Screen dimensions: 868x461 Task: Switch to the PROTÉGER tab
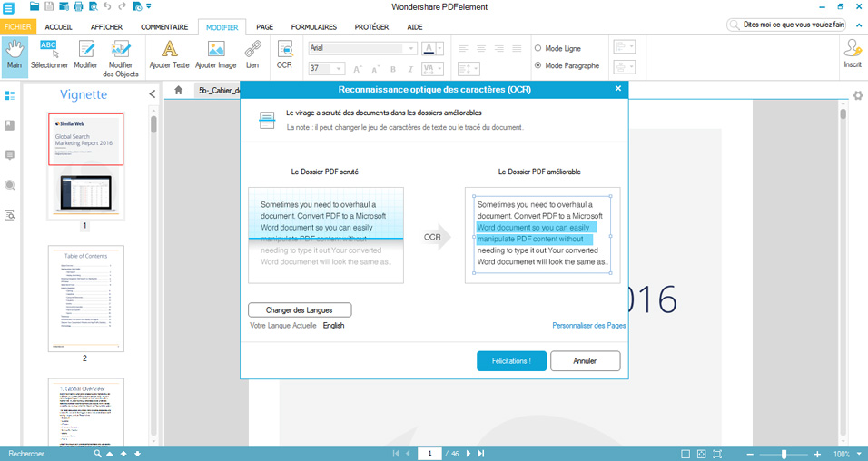pyautogui.click(x=371, y=26)
